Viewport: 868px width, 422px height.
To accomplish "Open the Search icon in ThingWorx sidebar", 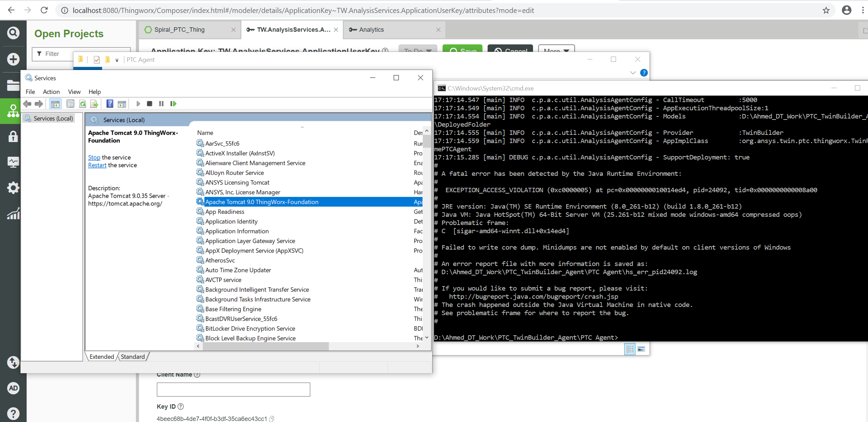I will coord(13,33).
